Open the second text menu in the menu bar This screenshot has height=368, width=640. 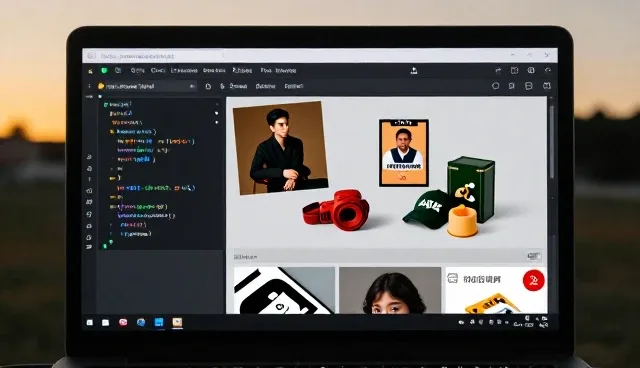(x=158, y=71)
